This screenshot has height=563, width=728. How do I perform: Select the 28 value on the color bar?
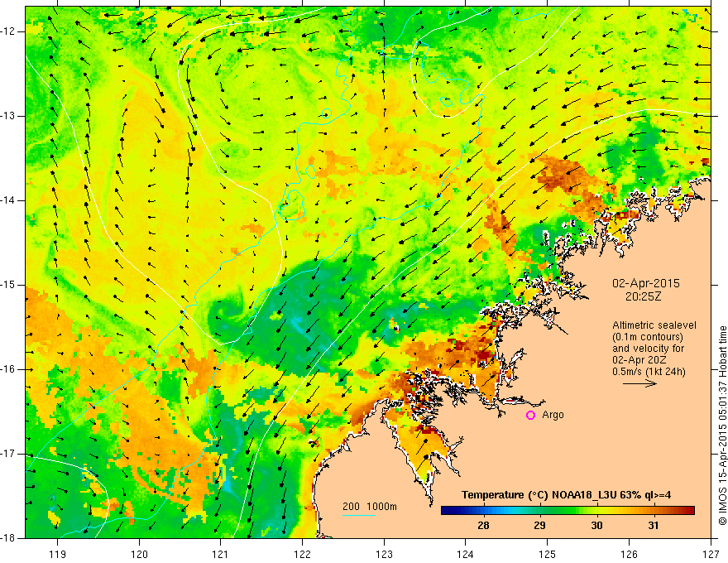point(483,526)
